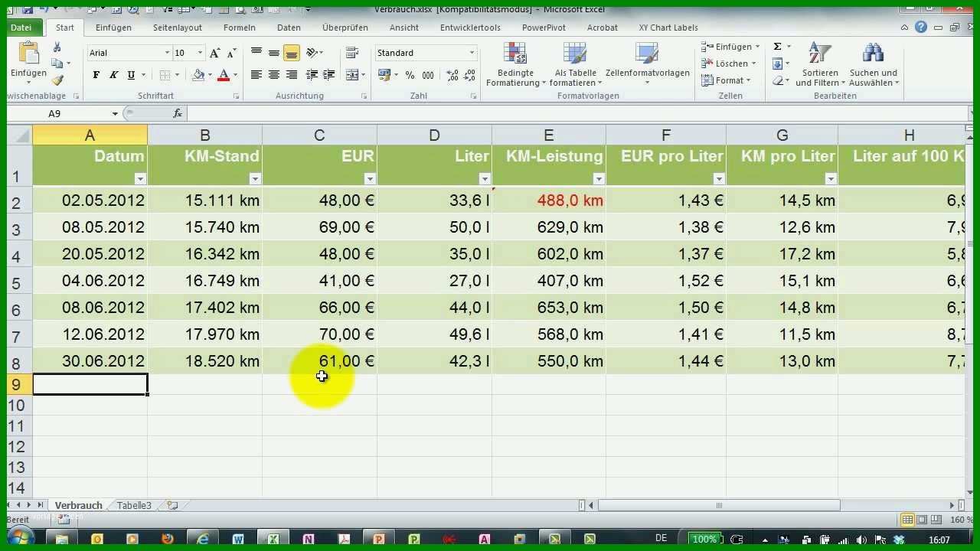Screen dimensions: 980x551
Task: Open filter dropdown for Datum column
Action: 140,179
